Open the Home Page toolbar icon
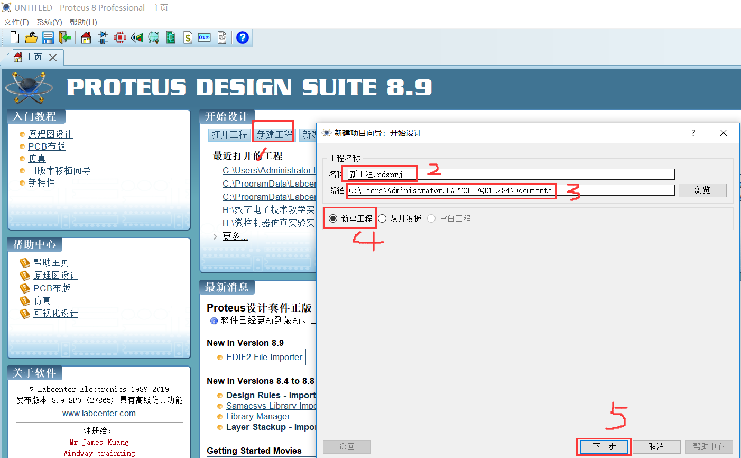741x458 pixels. [x=86, y=37]
